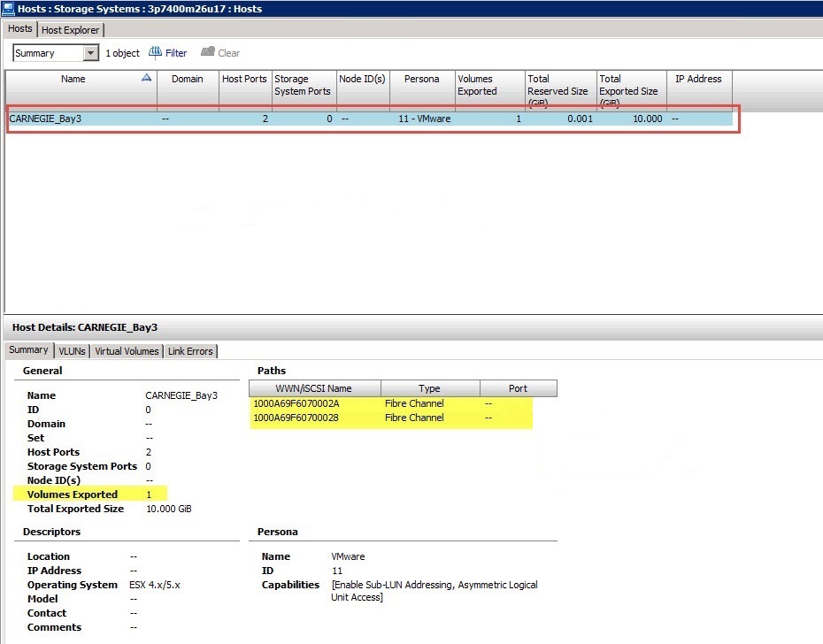Click the Filter funnel icon
The width and height of the screenshot is (823, 644).
pyautogui.click(x=155, y=53)
